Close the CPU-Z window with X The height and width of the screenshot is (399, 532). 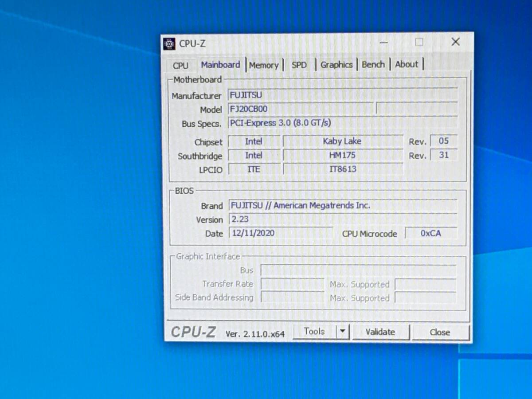[455, 42]
